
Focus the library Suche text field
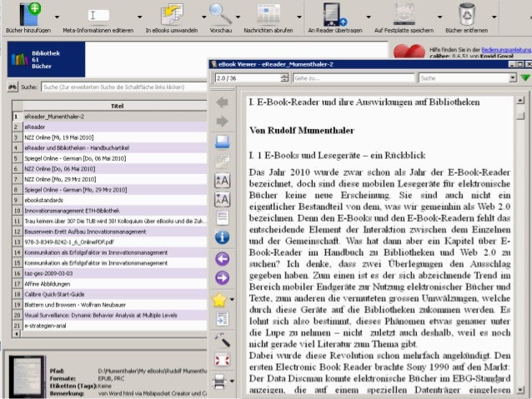pyautogui.click(x=124, y=87)
